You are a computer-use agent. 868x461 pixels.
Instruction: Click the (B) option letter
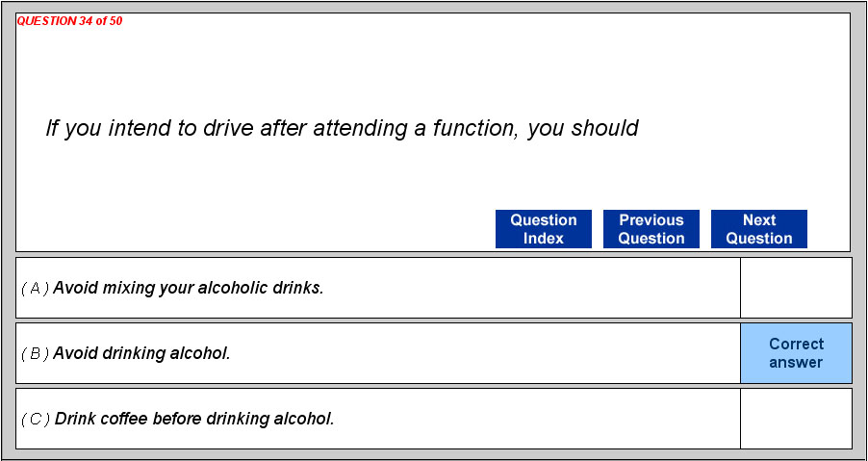click(x=35, y=353)
